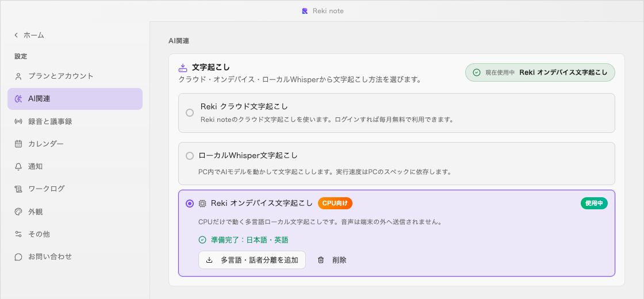Viewport: 644px width, 299px height.
Task: Click the 設定 sidebar heading
Action: click(x=21, y=57)
